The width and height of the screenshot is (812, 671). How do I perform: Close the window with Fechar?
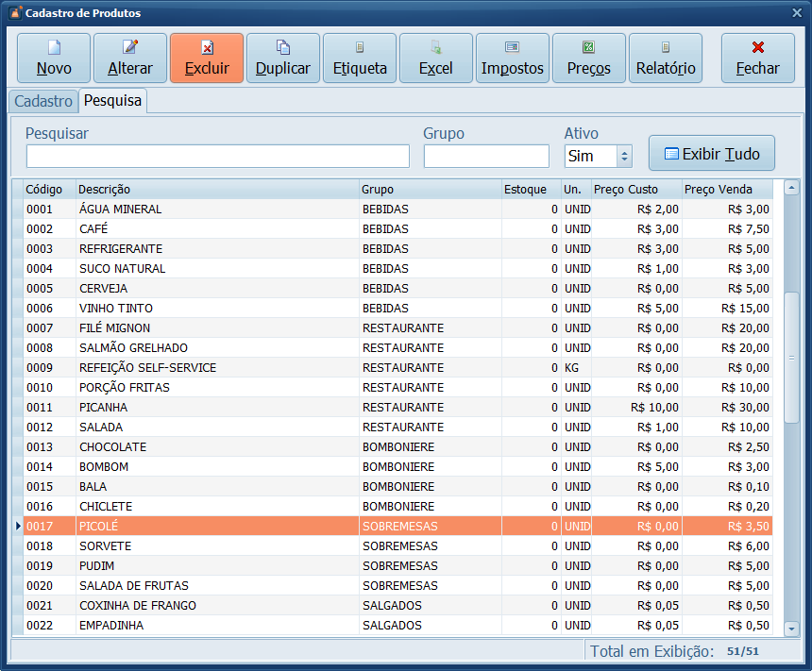coord(757,59)
